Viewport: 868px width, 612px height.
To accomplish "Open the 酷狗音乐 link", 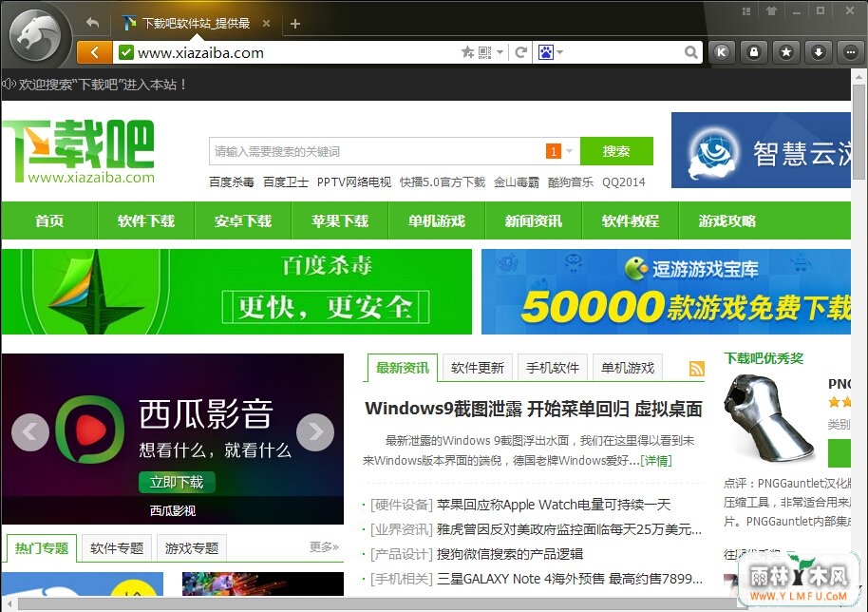I will [570, 182].
